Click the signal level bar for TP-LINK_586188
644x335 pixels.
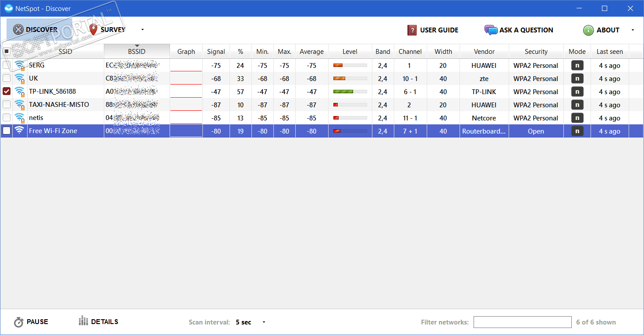point(350,92)
